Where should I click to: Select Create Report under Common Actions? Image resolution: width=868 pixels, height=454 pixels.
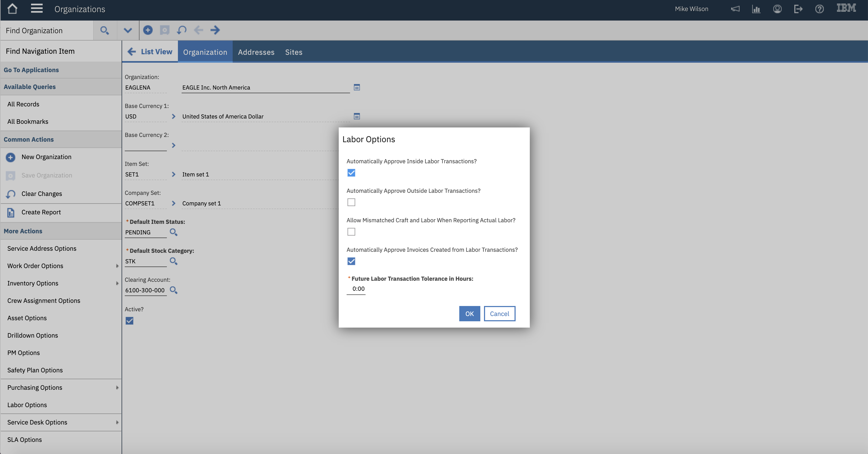pos(41,212)
